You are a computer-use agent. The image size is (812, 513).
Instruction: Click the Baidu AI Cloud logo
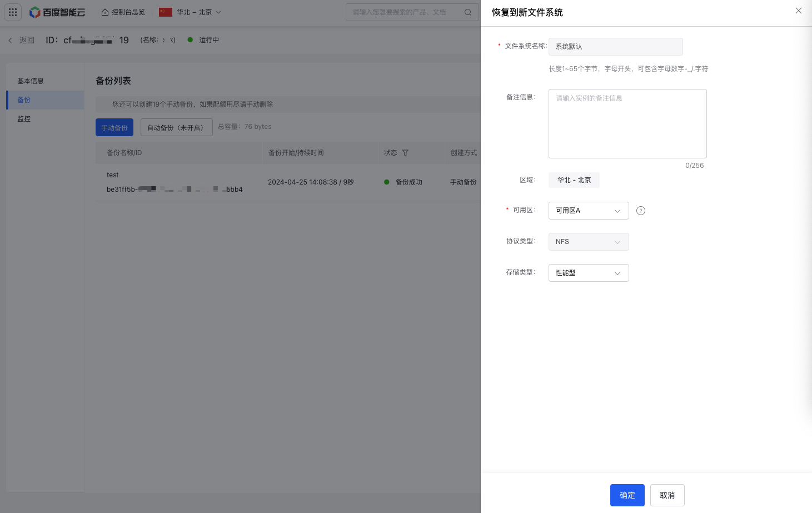[x=57, y=12]
